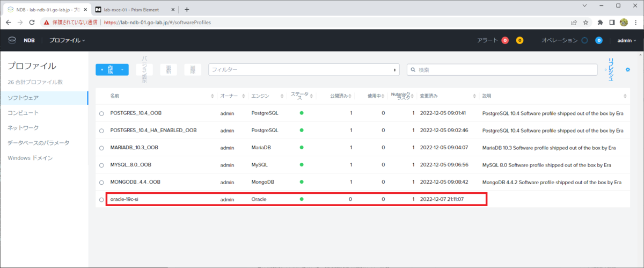644x268 pixels.
Task: Open the Chrome three-dot menu
Action: [x=635, y=23]
